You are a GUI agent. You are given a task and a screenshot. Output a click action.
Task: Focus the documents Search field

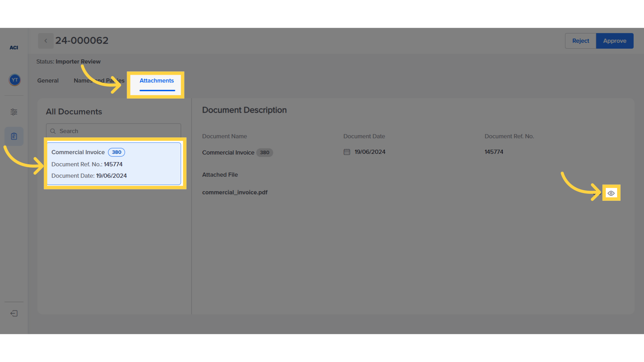[x=113, y=131]
